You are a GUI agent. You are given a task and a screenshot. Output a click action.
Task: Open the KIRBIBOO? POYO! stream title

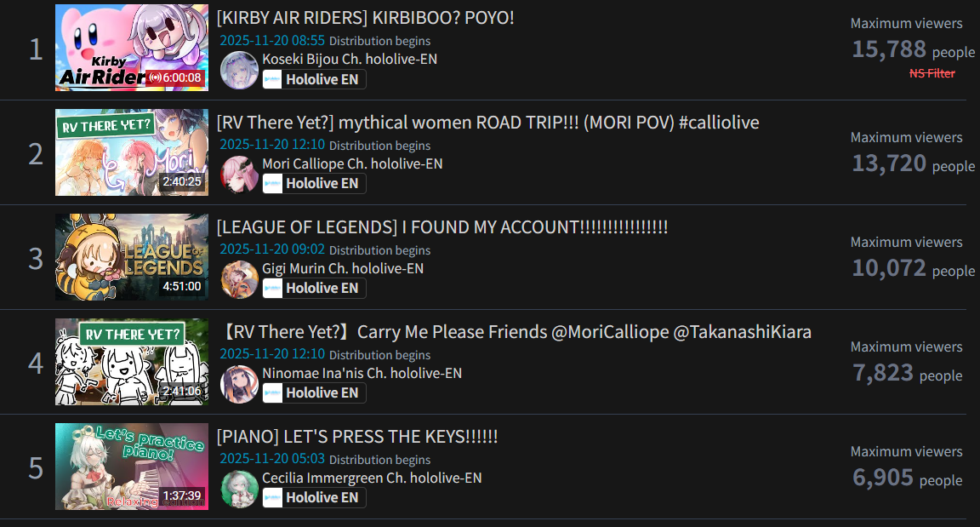[366, 18]
